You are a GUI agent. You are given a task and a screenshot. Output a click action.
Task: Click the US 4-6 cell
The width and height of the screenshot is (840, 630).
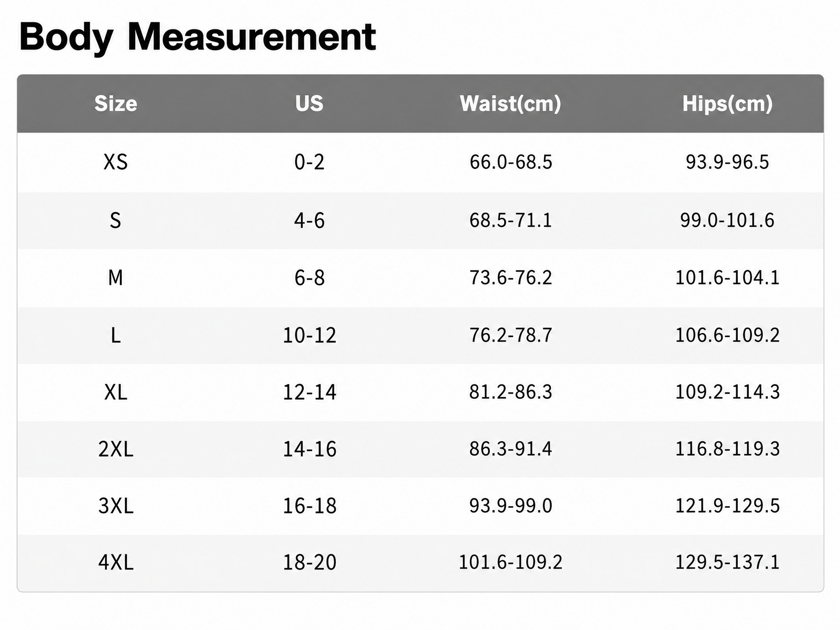(x=309, y=220)
